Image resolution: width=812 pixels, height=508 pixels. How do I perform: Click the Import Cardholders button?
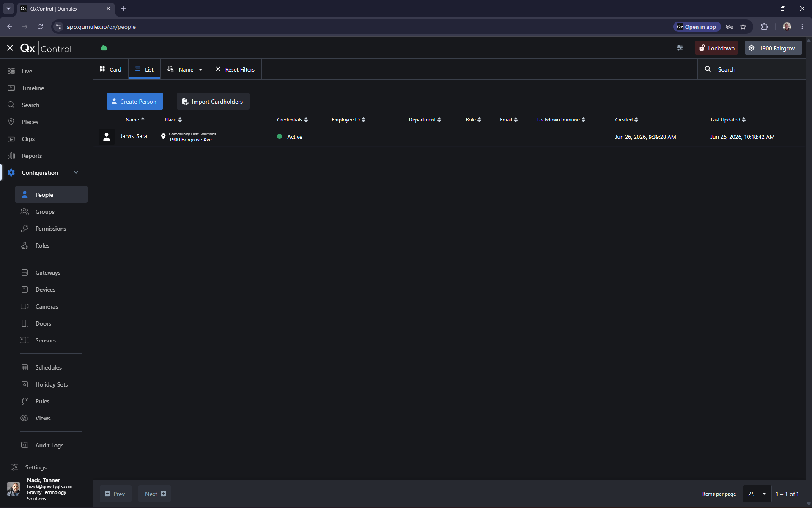[213, 102]
